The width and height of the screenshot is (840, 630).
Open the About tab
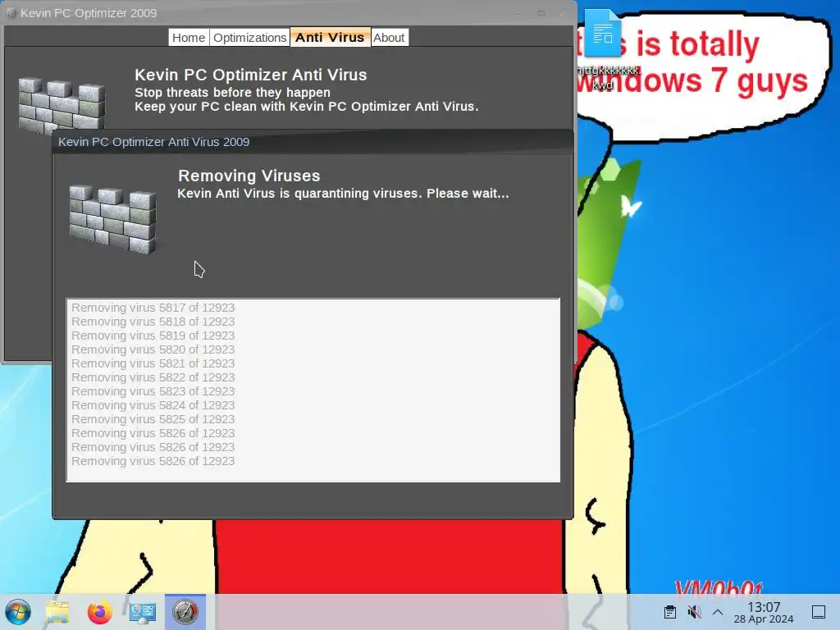click(389, 38)
